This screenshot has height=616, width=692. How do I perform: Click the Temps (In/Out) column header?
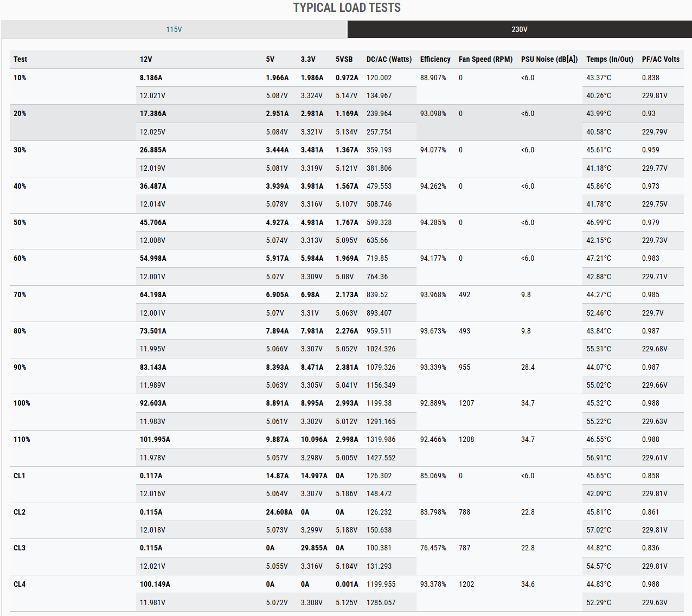click(610, 59)
